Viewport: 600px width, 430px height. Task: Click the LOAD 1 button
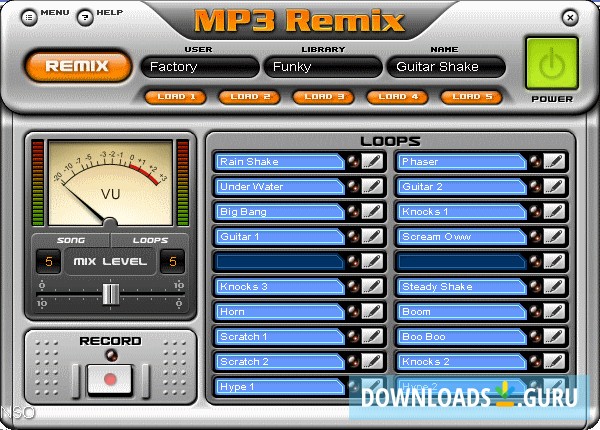pyautogui.click(x=176, y=97)
